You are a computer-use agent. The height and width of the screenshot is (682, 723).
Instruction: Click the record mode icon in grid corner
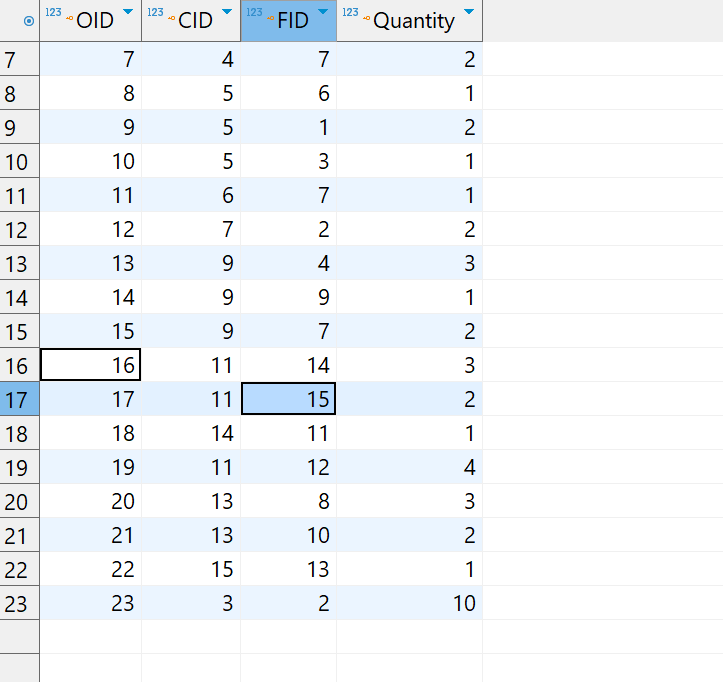click(28, 20)
